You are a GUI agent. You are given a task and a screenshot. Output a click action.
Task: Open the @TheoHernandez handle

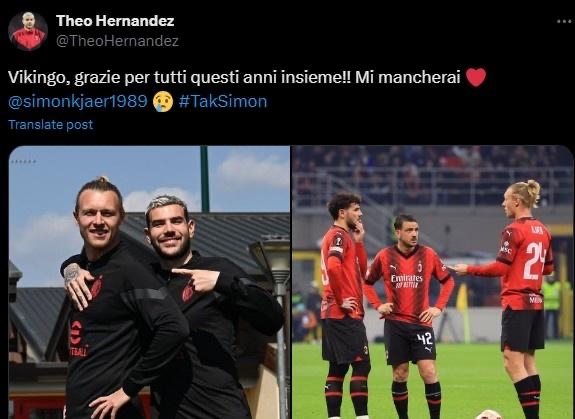tap(117, 41)
